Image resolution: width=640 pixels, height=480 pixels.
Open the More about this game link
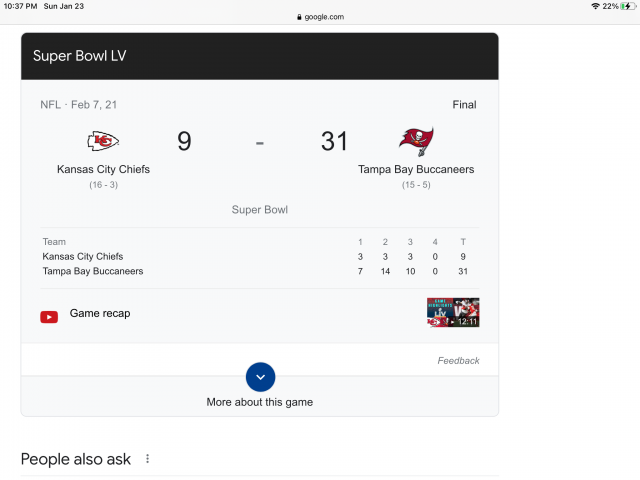tap(260, 402)
